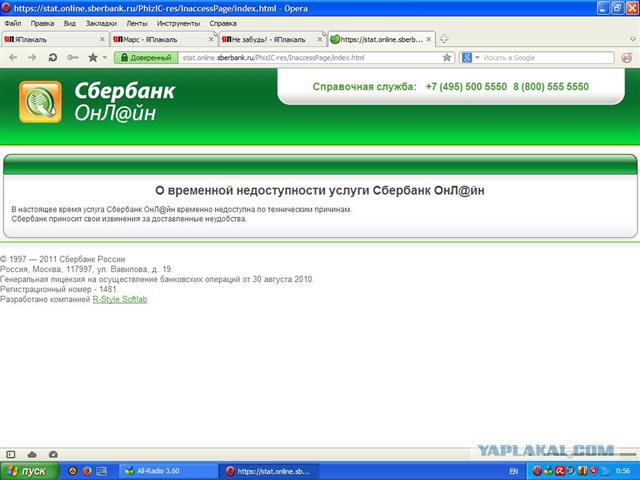The width and height of the screenshot is (640, 480).
Task: Switch to All-Radio 3.60 taskbar button
Action: click(169, 471)
